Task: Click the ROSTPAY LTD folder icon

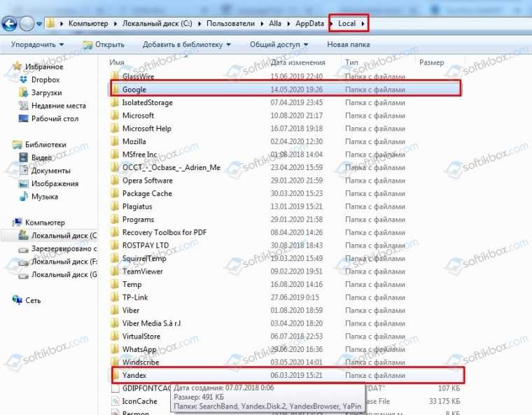Action: 115,246
